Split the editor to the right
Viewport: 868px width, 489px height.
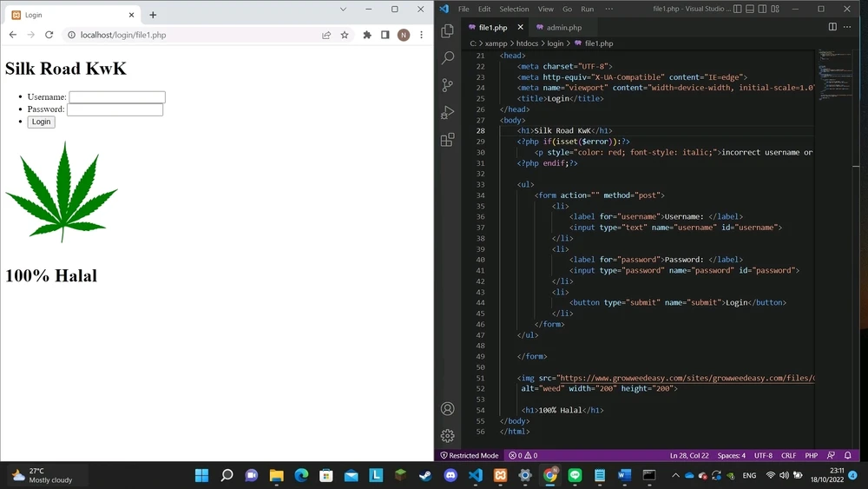pos(832,27)
